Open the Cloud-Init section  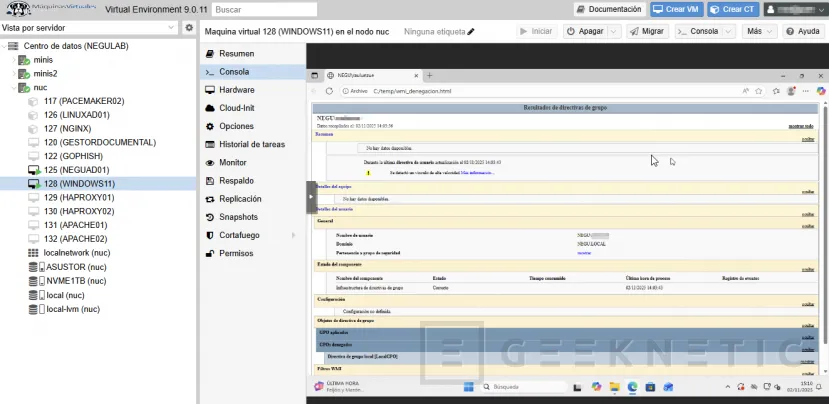[236, 108]
